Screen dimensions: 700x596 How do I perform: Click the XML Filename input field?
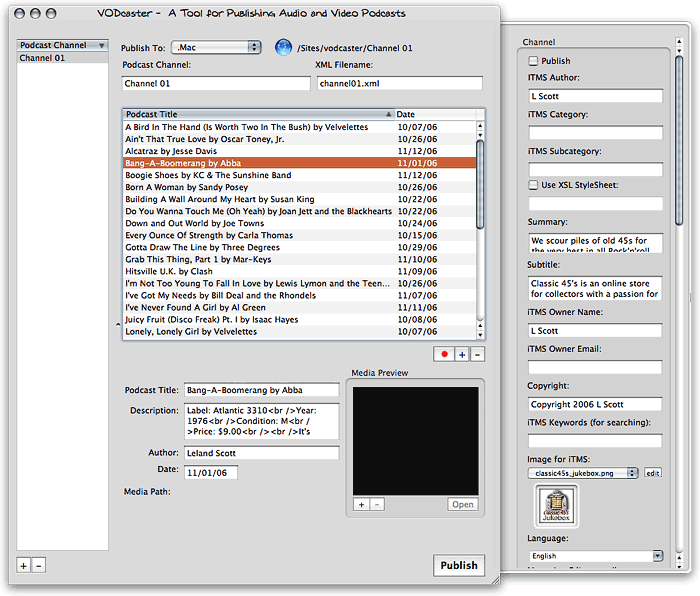click(400, 83)
